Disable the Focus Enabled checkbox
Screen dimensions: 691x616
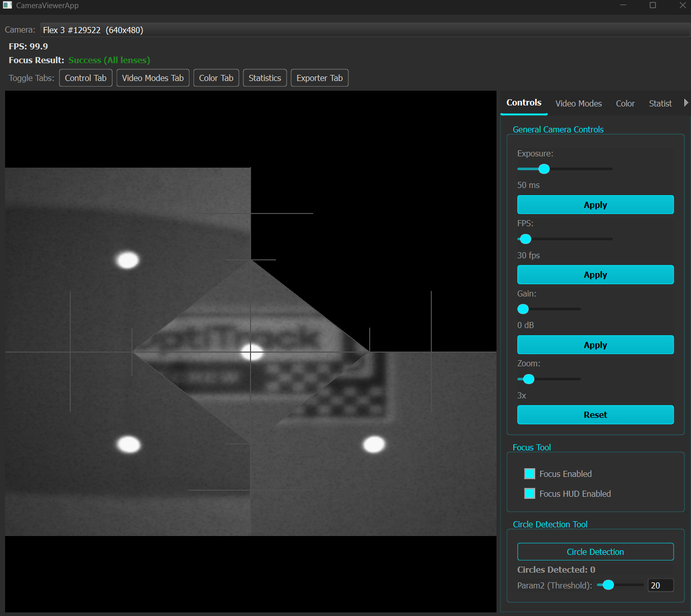[x=530, y=473]
